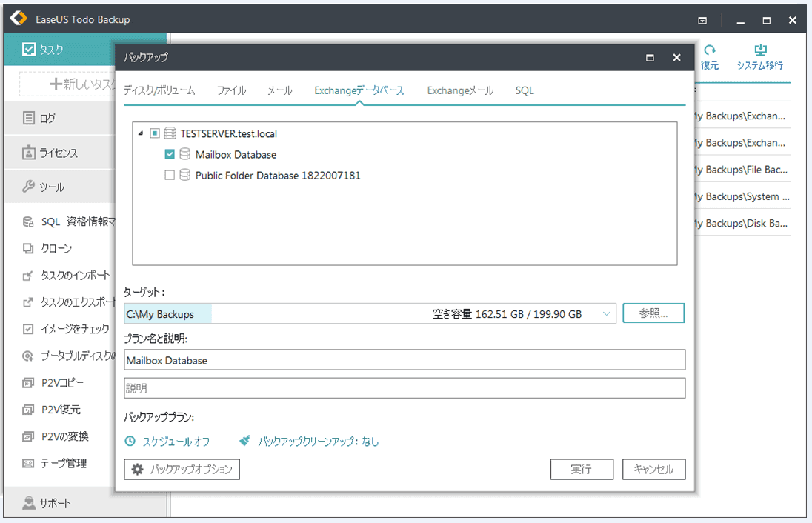Toggle the TESTSERVER.test.local checkbox
Viewport: 812px width, 523px height.
tap(154, 133)
